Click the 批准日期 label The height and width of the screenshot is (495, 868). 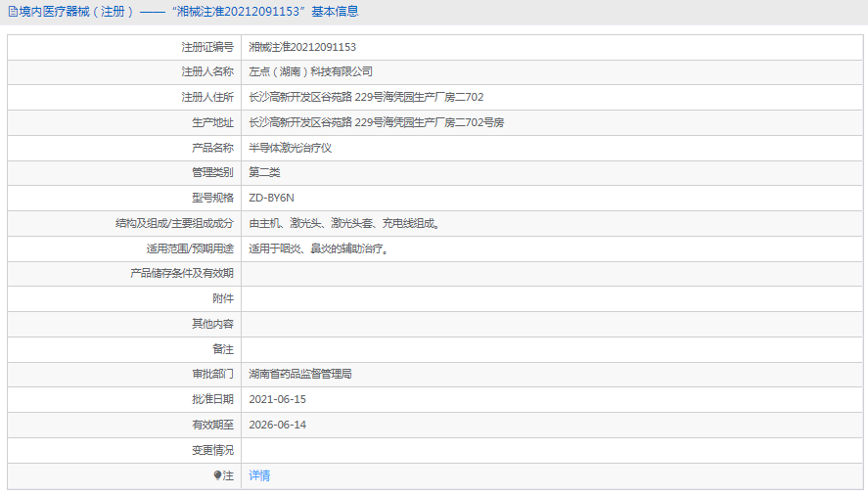coord(213,399)
